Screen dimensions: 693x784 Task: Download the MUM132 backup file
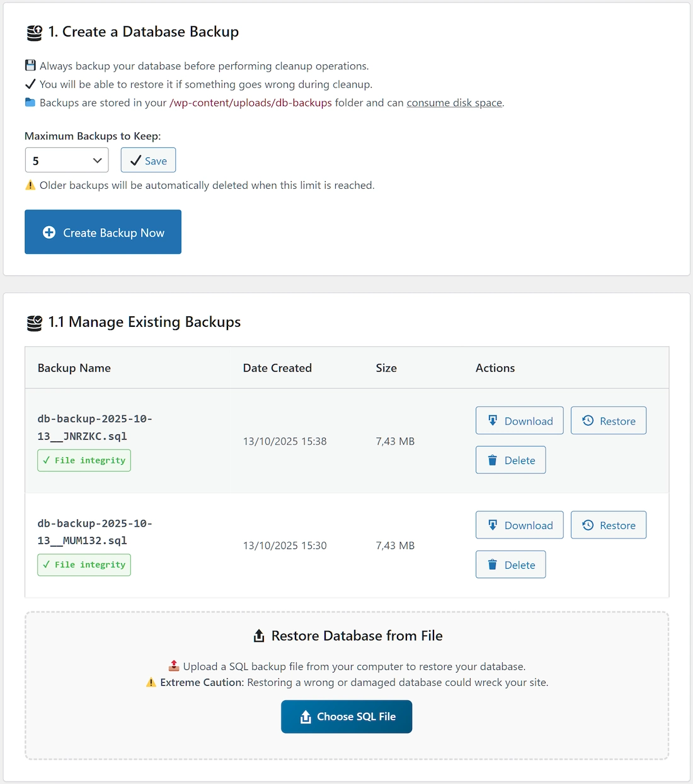click(x=519, y=525)
